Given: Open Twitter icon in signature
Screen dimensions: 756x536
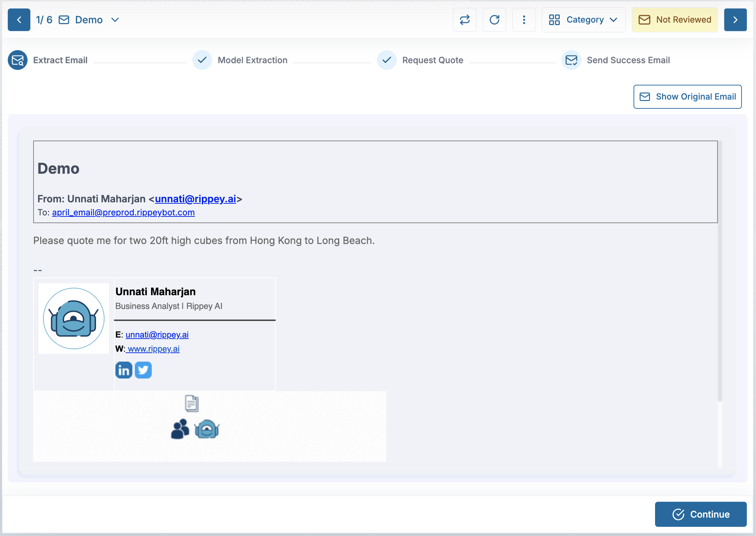Looking at the screenshot, I should (x=143, y=370).
